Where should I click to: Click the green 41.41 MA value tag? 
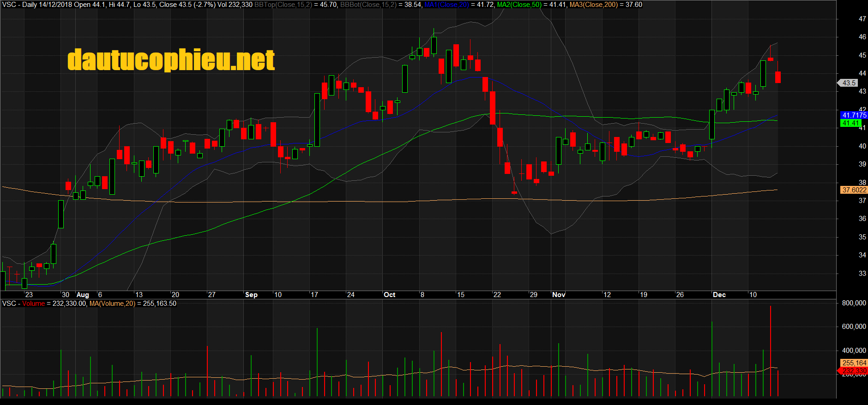(850, 123)
